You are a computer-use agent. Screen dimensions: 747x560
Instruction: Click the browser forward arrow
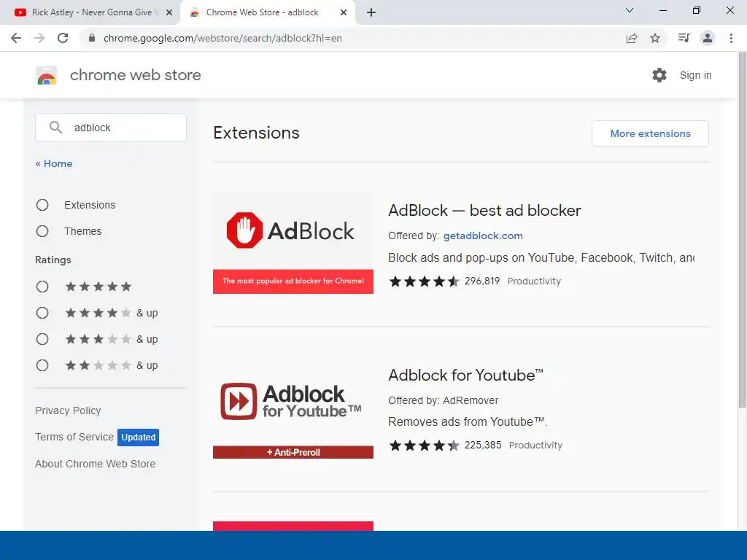39,38
